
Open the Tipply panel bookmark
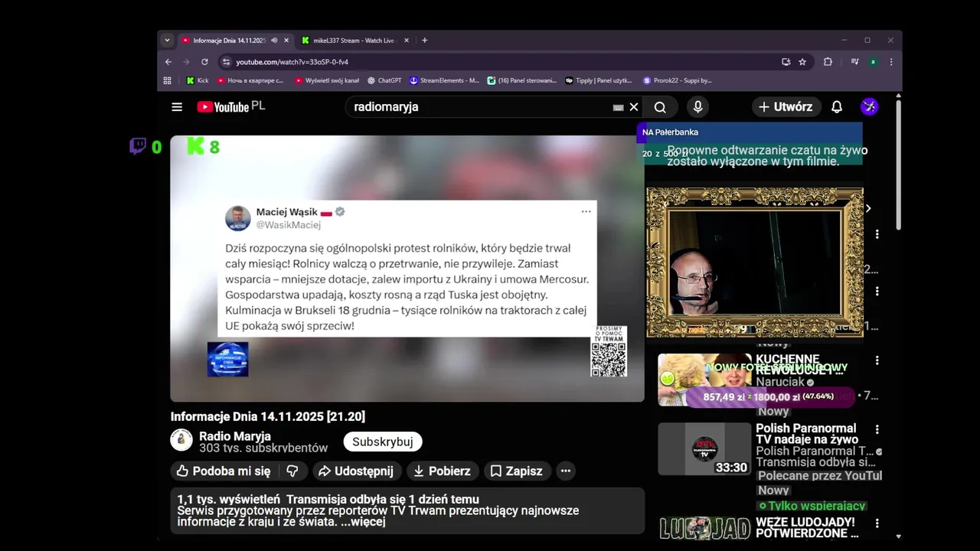point(599,80)
